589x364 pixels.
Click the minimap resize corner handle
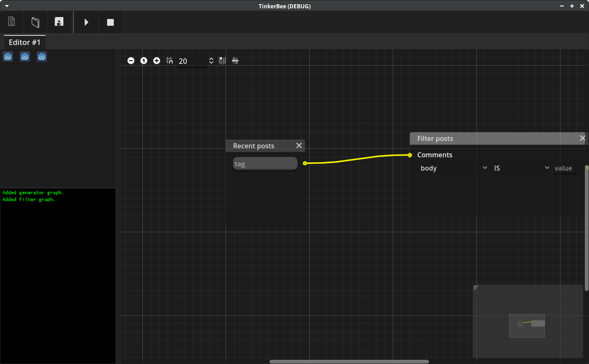pos(476,288)
